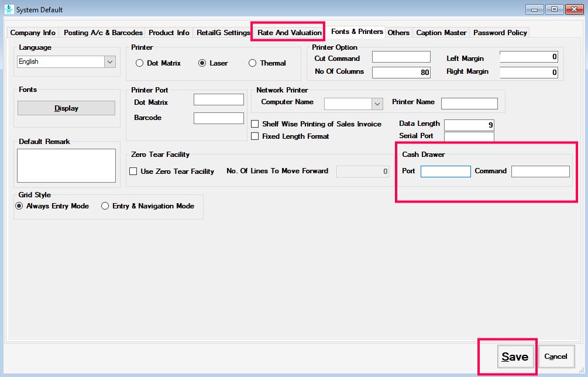Switch to the Rate And Valuation tab

(x=290, y=33)
